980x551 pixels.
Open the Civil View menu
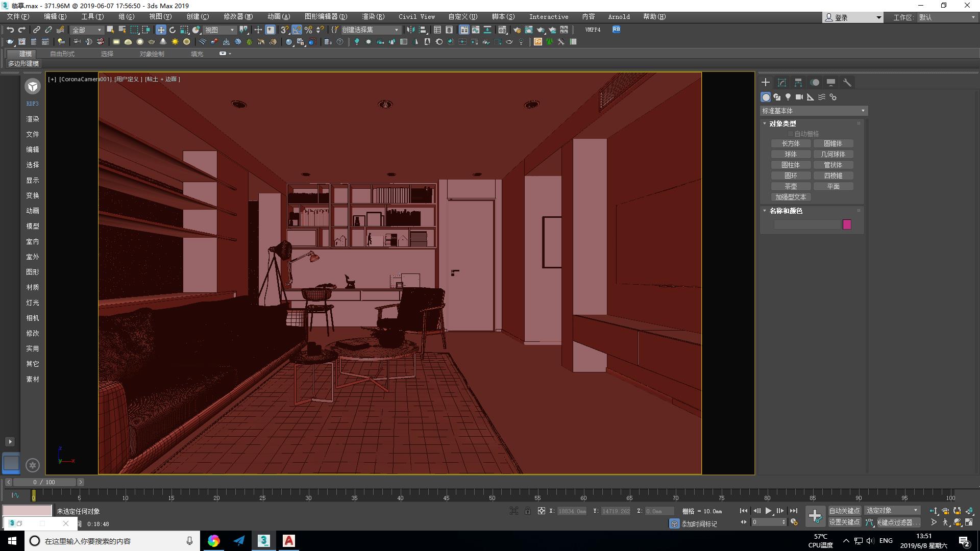[416, 17]
